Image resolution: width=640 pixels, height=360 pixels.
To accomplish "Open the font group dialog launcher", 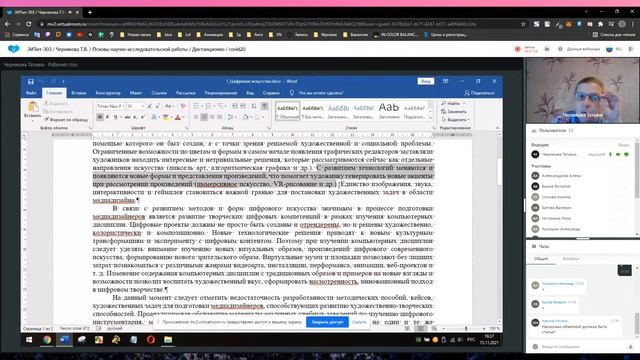I will point(187,128).
